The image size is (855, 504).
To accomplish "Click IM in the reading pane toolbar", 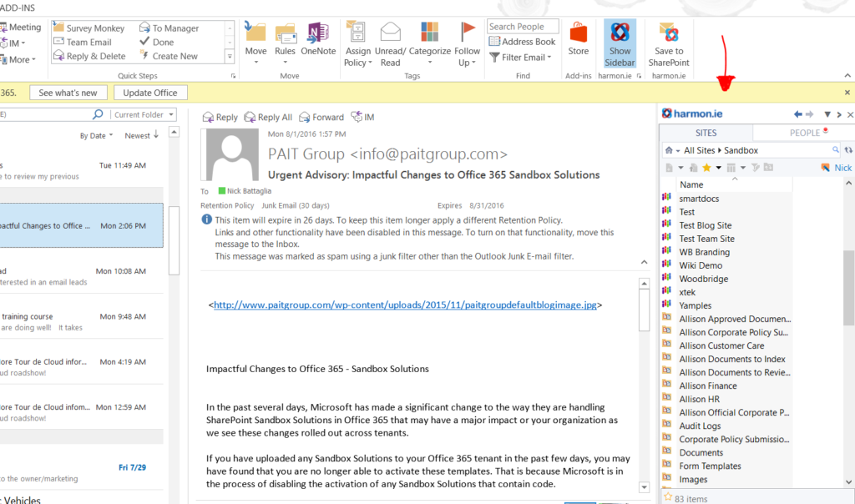I will pos(362,117).
